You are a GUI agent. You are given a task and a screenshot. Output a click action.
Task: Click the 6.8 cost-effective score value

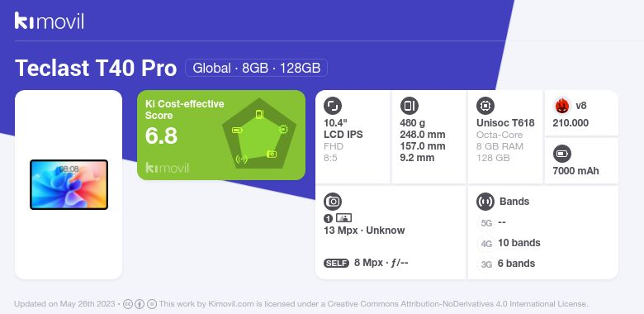pyautogui.click(x=161, y=136)
